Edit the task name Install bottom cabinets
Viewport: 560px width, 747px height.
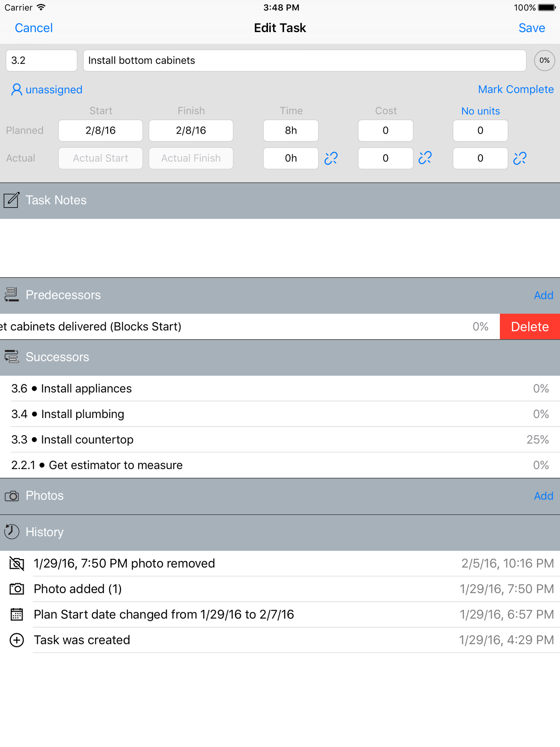pyautogui.click(x=305, y=61)
